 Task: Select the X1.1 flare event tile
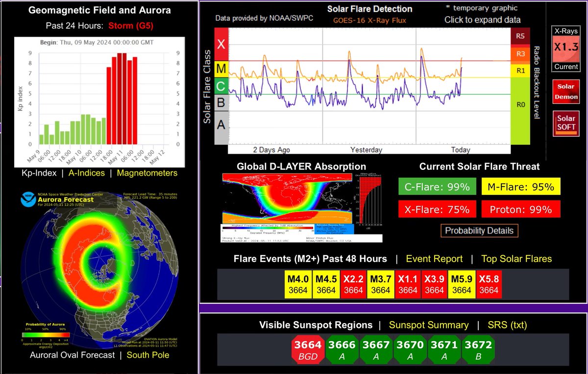tap(408, 284)
